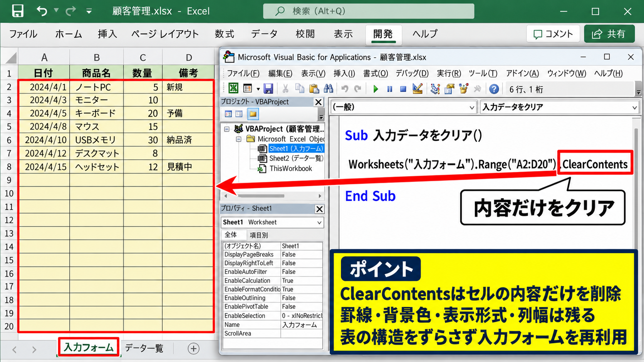Image resolution: width=644 pixels, height=362 pixels.
Task: Open the 開発 ribbon tab
Action: (x=383, y=34)
